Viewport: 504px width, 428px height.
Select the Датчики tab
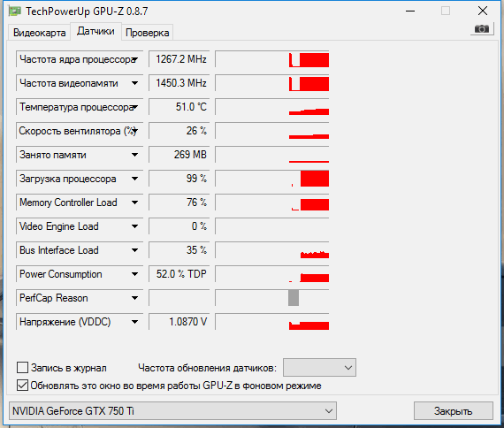point(95,31)
